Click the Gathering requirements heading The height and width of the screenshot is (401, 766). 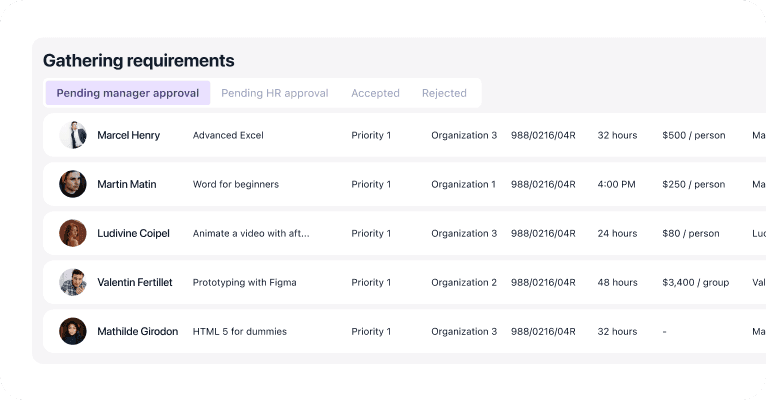[x=139, y=60]
